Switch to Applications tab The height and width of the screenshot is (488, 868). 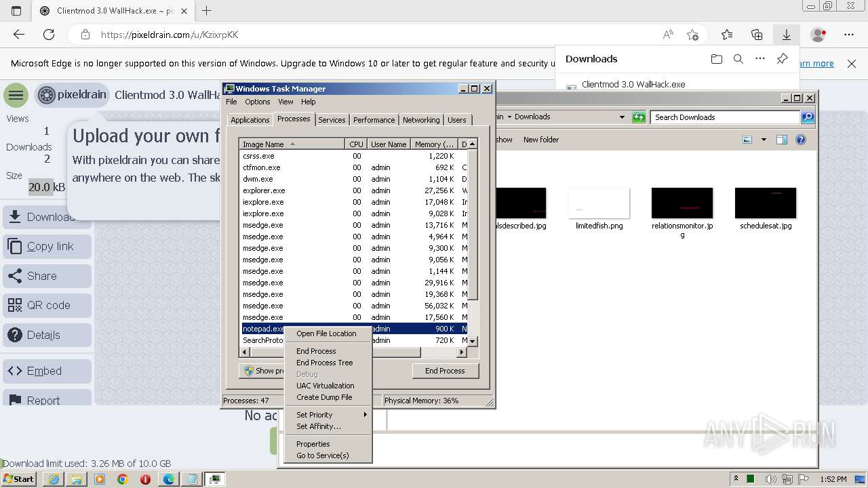coord(250,120)
